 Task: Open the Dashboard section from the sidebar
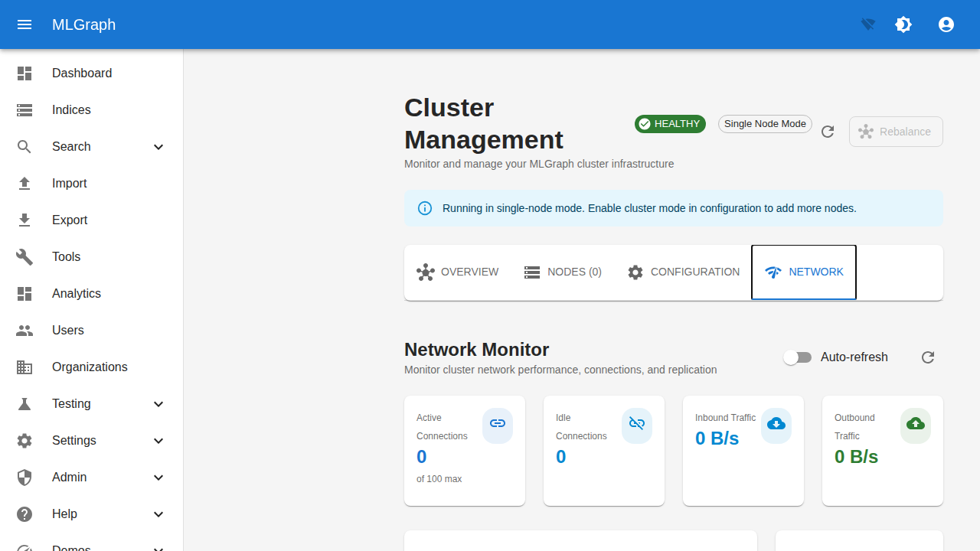coord(82,73)
